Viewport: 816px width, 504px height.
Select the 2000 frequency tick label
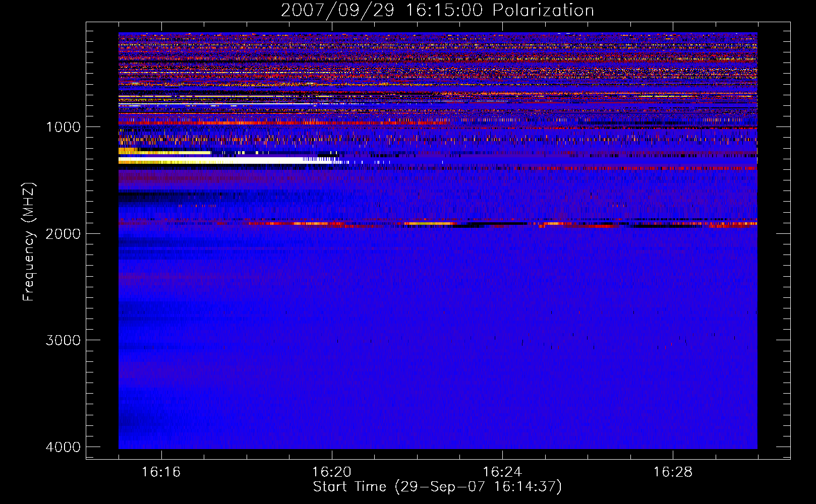(x=63, y=233)
